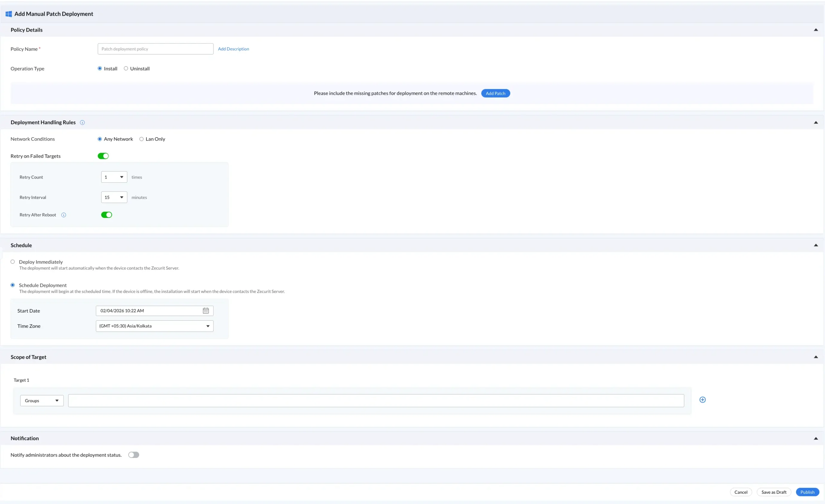Screen dimensions: 825x504
Task: Collapse the Schedule section
Action: (x=816, y=245)
